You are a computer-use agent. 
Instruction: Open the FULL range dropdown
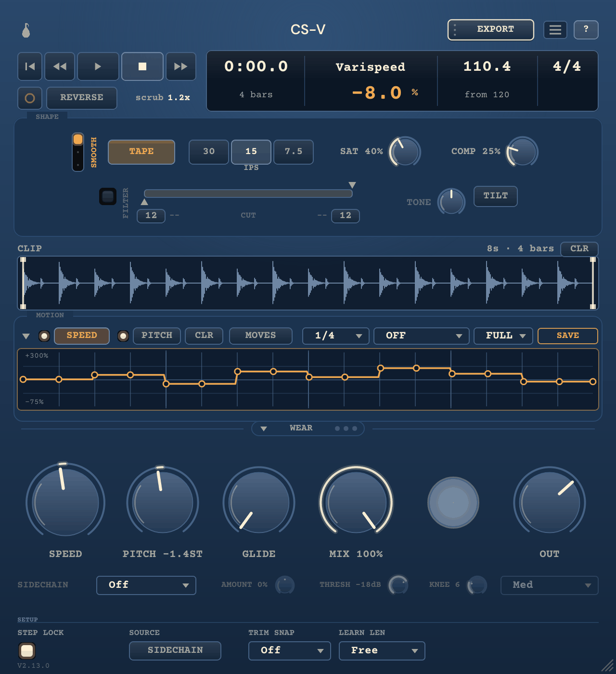click(x=503, y=336)
